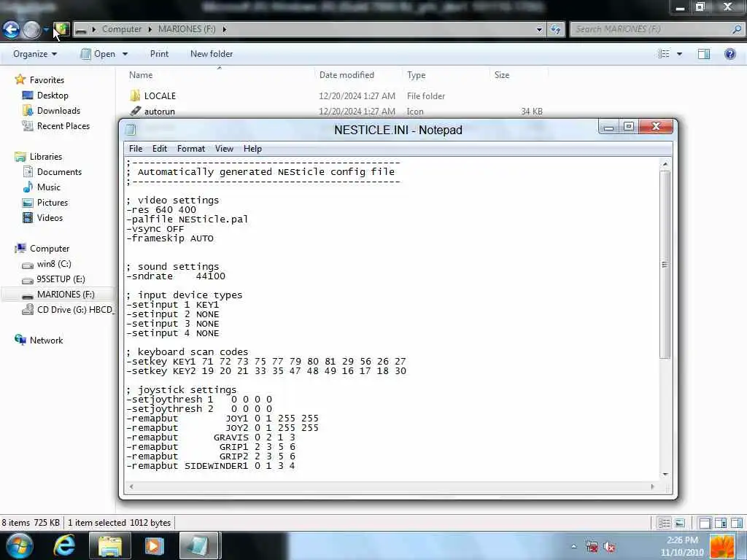This screenshot has height=560, width=747.
Task: Open Windows Media Player from taskbar
Action: [x=154, y=545]
